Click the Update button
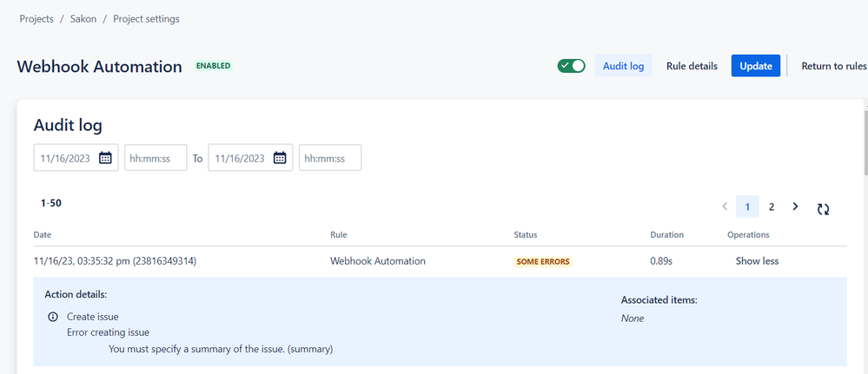 coord(756,66)
